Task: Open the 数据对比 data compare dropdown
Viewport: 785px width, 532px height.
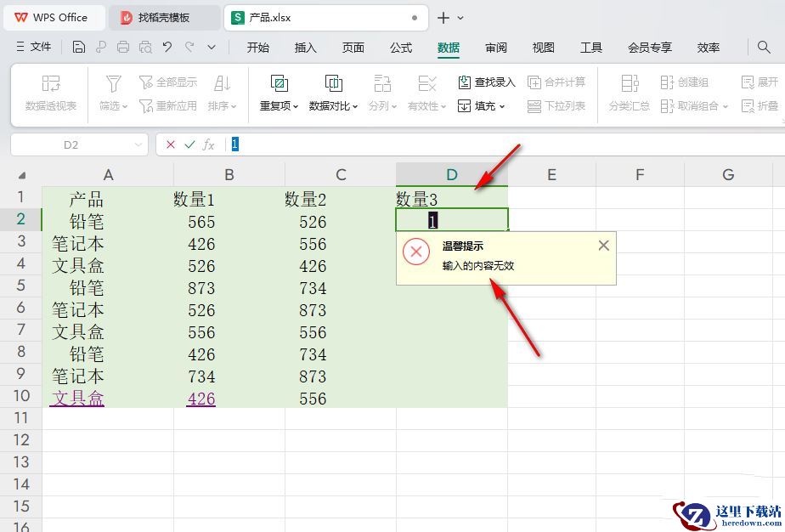Action: point(333,105)
